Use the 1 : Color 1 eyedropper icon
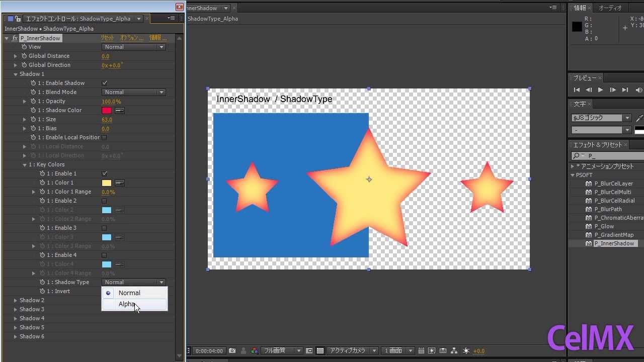The width and height of the screenshot is (644, 362). coord(120,183)
